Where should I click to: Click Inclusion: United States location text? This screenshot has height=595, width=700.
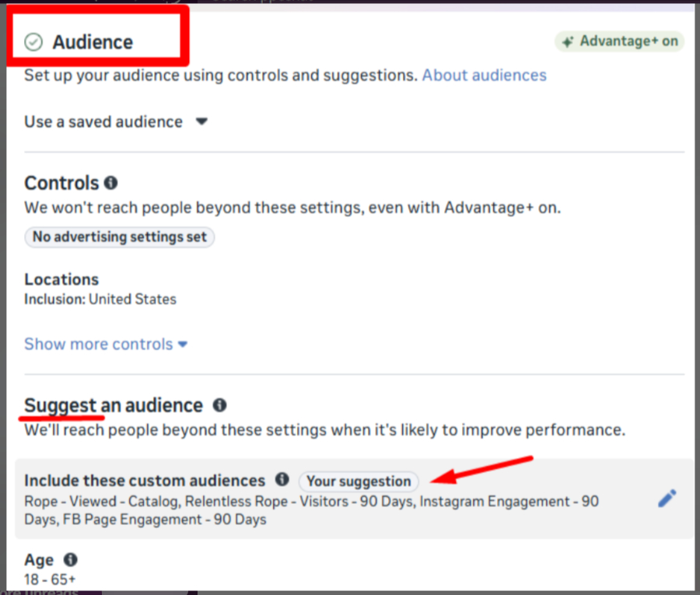pyautogui.click(x=100, y=299)
